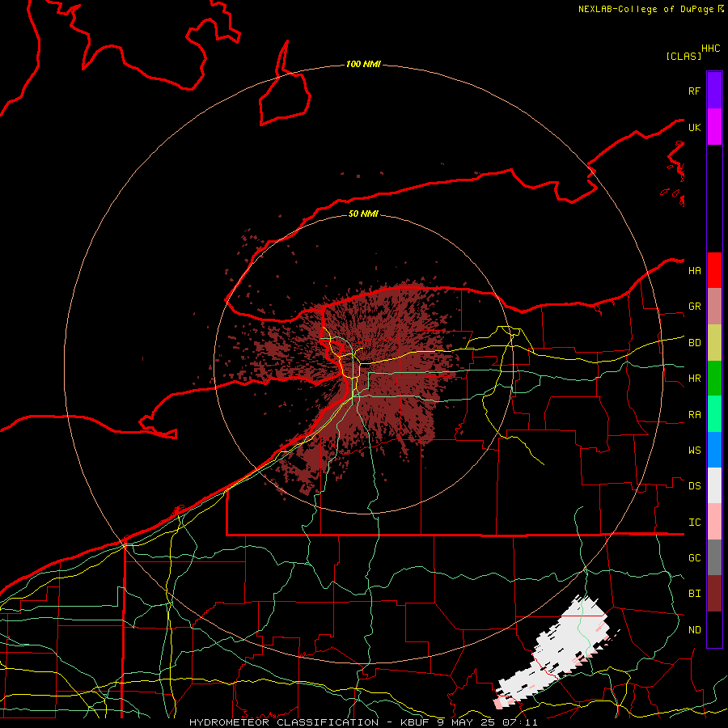Click the HA legend label

[694, 271]
